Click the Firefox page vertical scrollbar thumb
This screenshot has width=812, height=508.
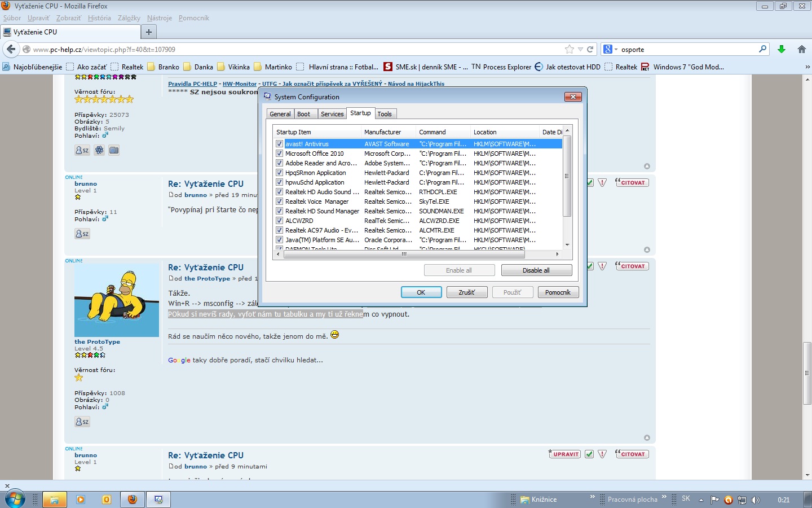807,373
